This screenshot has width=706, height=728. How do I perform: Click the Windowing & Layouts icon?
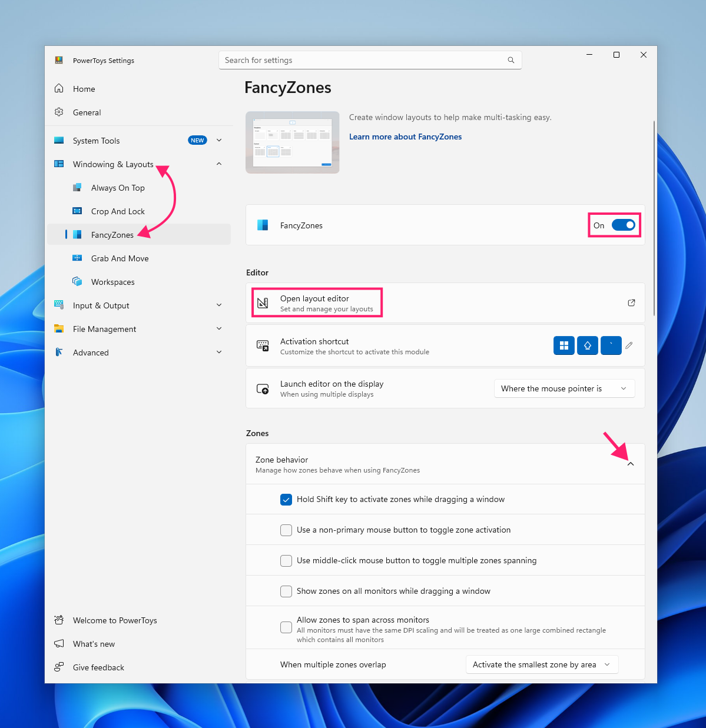(x=59, y=164)
